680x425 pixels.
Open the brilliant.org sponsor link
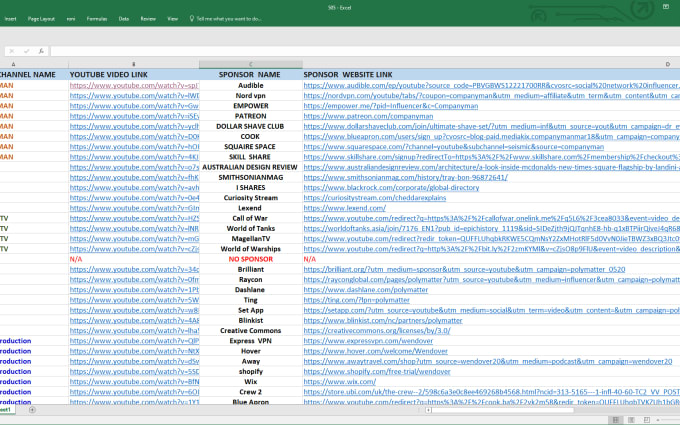point(464,269)
